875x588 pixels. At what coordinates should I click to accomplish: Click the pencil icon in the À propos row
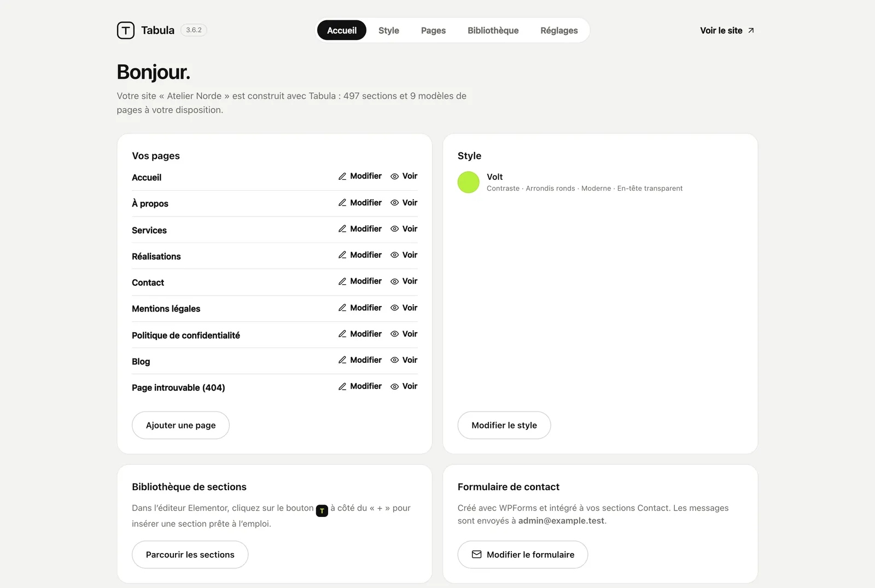[342, 203]
